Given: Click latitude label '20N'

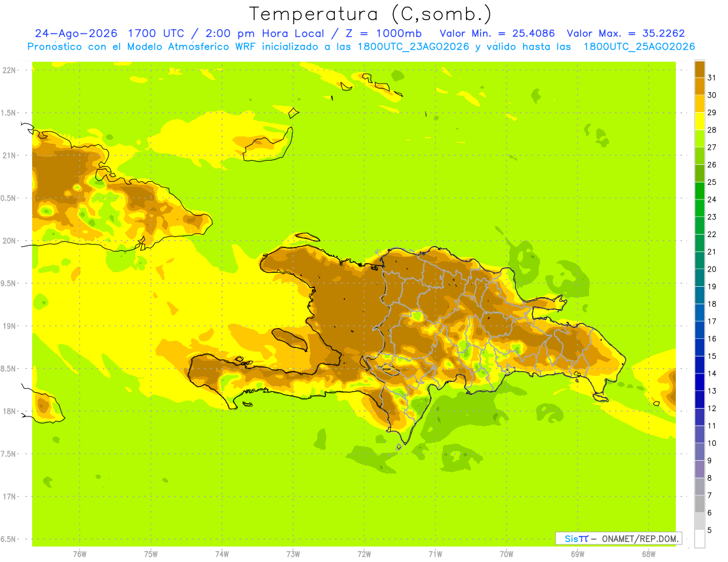Looking at the screenshot, I should (9, 241).
